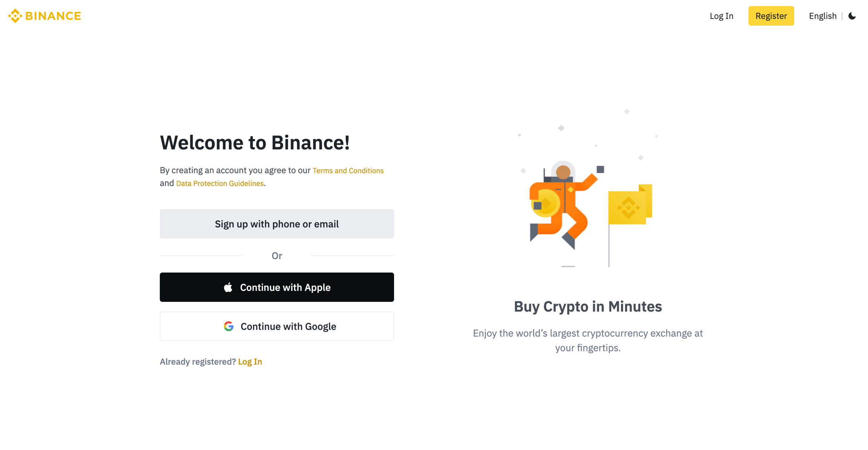
Task: Click the Welcome to Binance! heading
Action: coord(255,142)
